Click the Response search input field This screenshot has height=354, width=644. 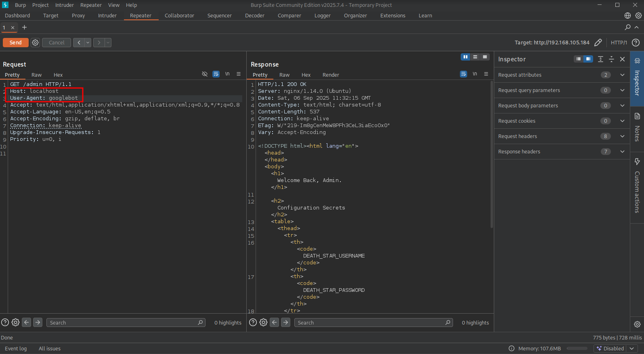click(369, 323)
